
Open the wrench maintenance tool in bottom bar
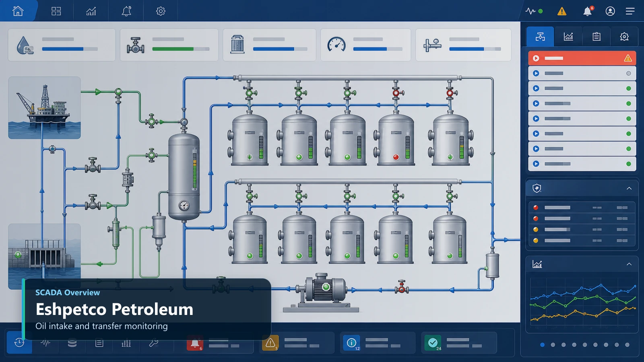click(153, 343)
